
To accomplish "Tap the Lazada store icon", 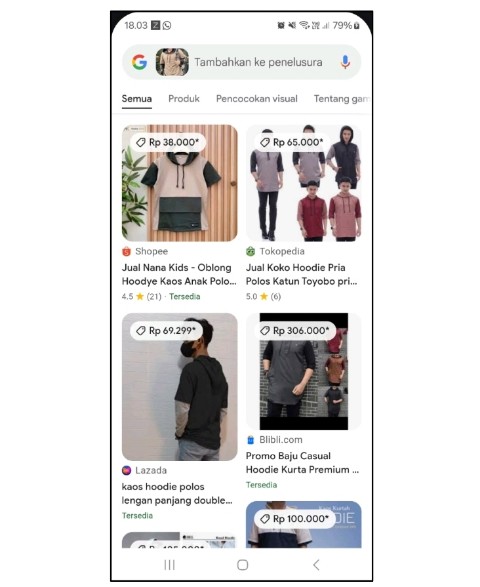I will (x=127, y=470).
